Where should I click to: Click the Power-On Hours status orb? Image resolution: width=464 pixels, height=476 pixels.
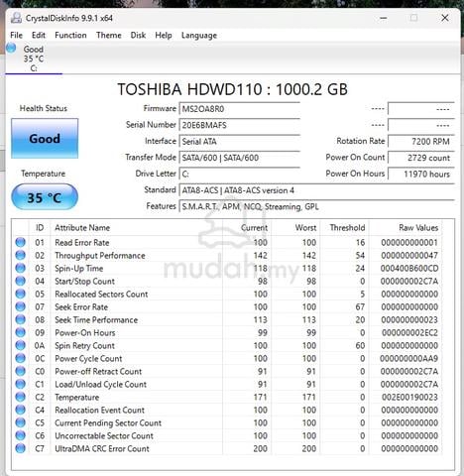click(x=21, y=332)
